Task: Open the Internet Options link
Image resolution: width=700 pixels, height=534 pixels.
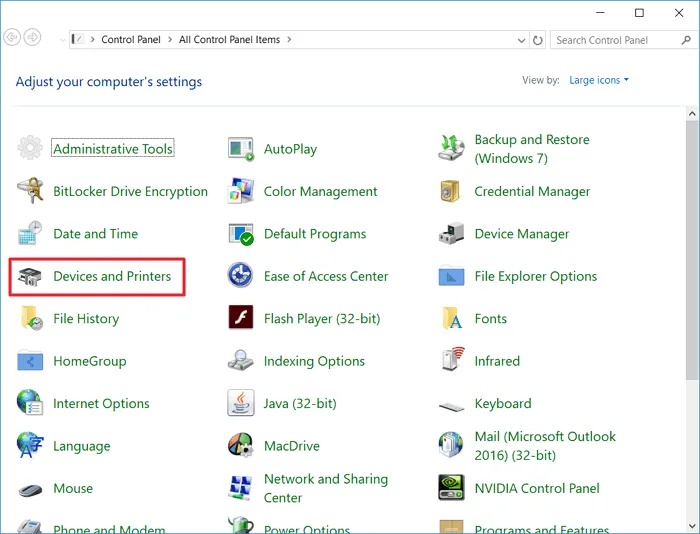Action: tap(101, 404)
